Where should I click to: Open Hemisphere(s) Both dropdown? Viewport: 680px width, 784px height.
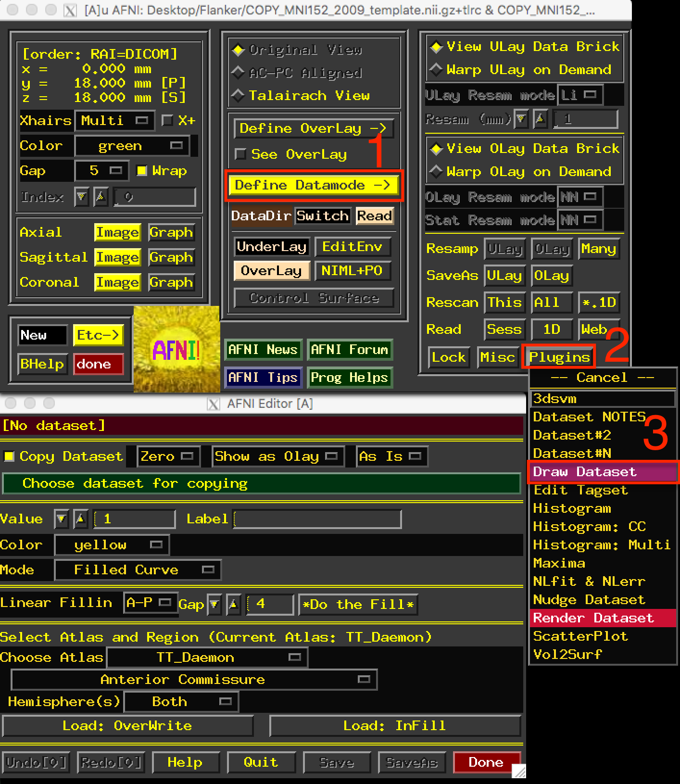point(181,702)
